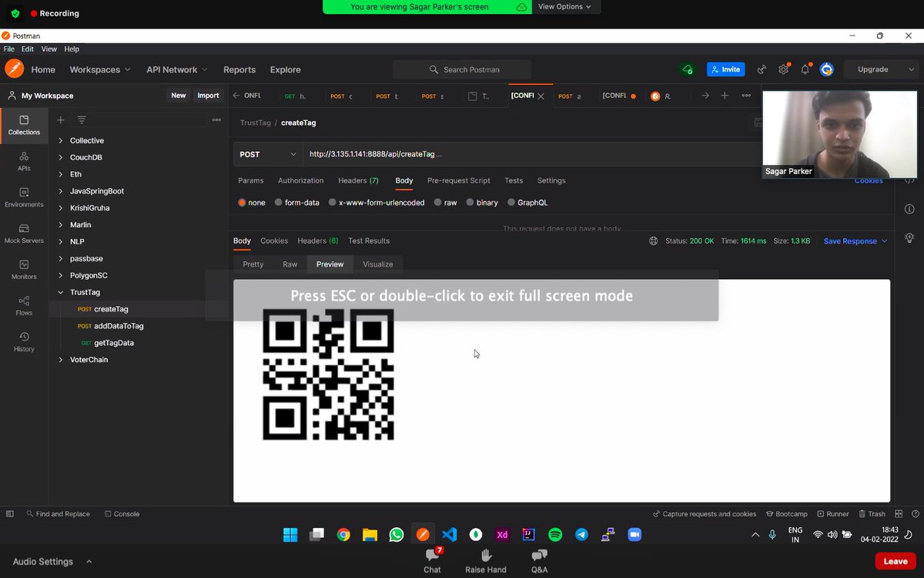This screenshot has height=578, width=924.
Task: Switch to the Params request tab
Action: pyautogui.click(x=251, y=180)
